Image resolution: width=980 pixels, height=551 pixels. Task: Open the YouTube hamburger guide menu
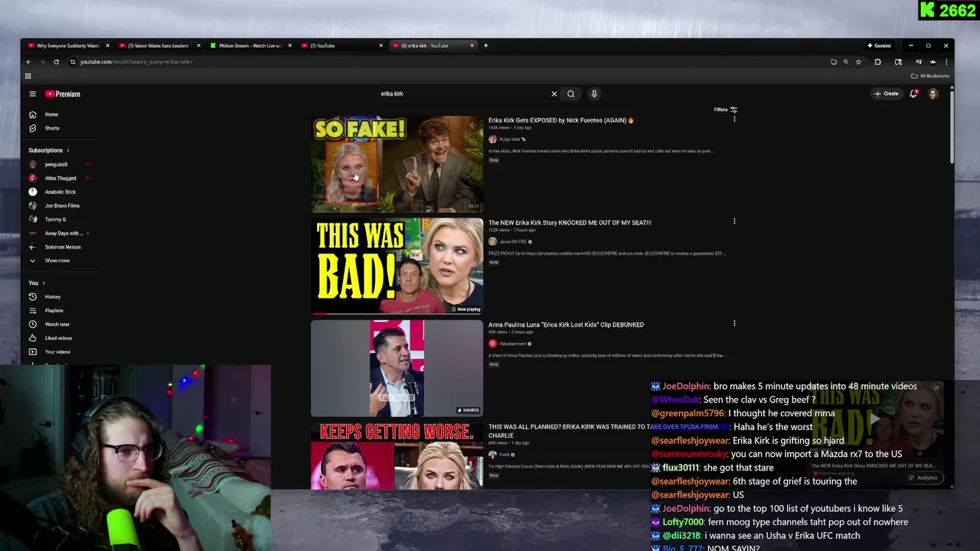(x=32, y=94)
